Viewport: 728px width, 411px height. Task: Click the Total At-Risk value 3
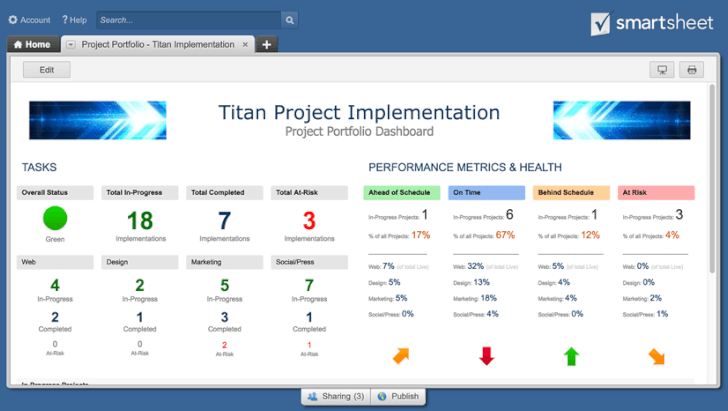pyautogui.click(x=309, y=221)
